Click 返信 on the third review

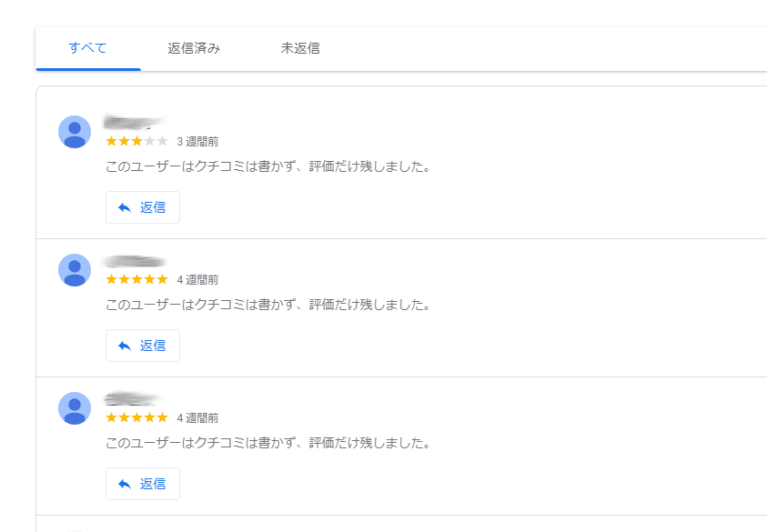[x=143, y=484]
